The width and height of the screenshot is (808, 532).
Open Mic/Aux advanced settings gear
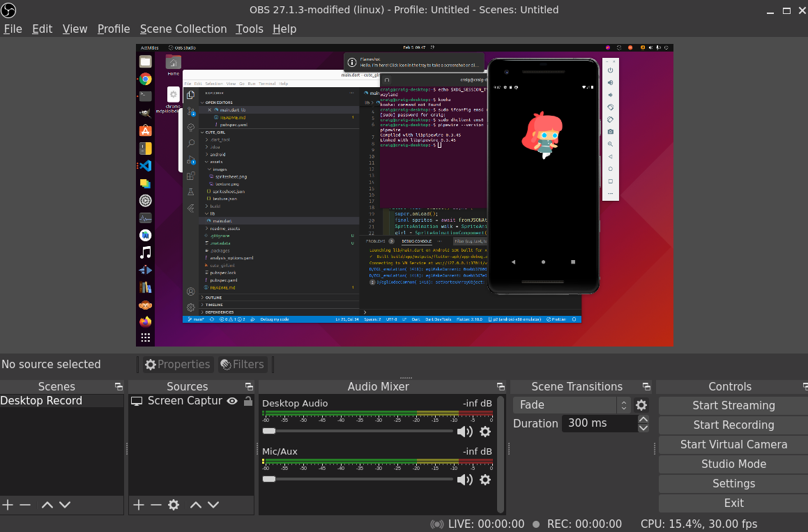(485, 480)
